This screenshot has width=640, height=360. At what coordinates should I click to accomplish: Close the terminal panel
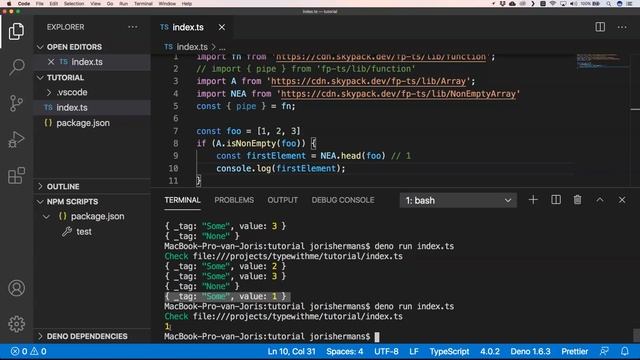(x=622, y=200)
